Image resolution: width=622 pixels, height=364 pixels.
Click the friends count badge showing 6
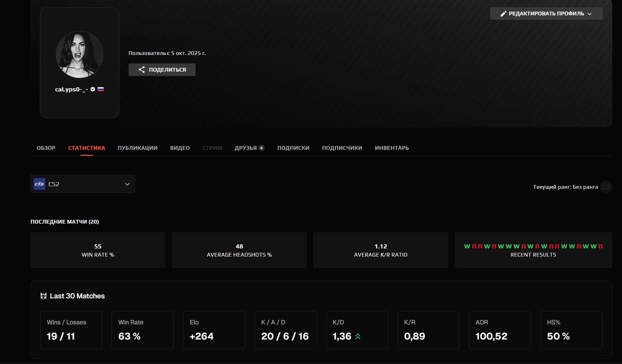point(261,148)
